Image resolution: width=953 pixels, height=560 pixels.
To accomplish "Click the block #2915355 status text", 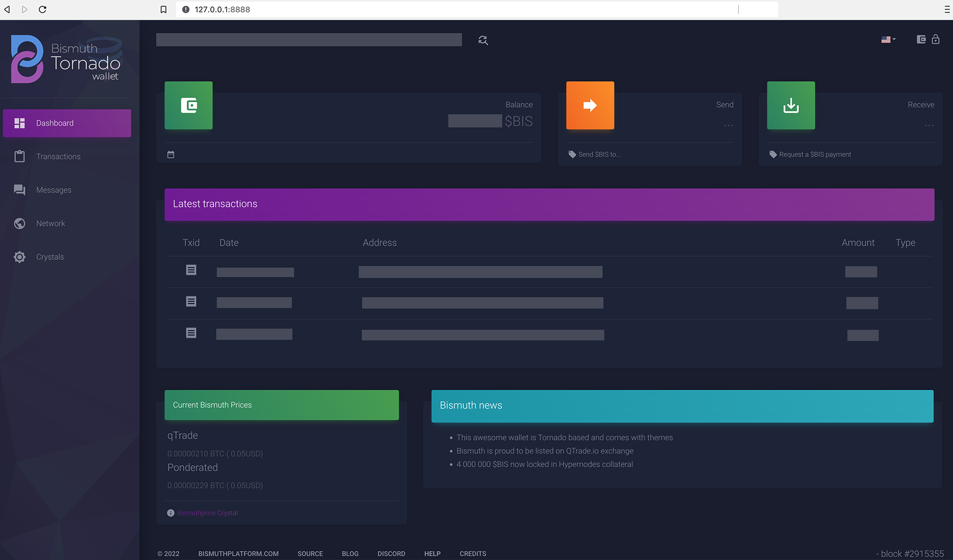I will pyautogui.click(x=909, y=554).
